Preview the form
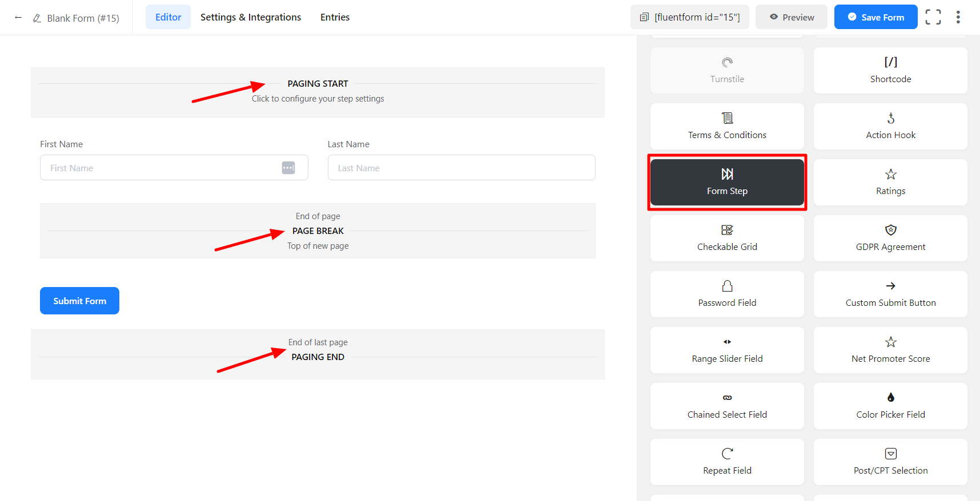 pyautogui.click(x=791, y=17)
